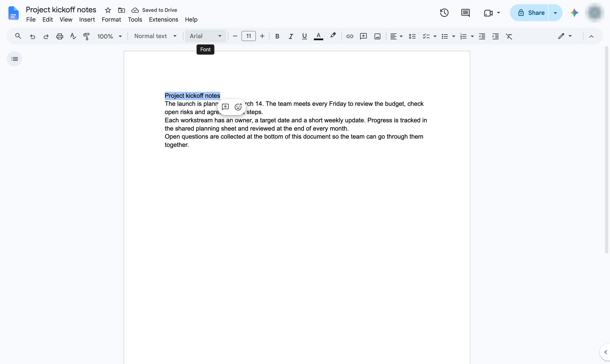Viewport: 610px width, 364px height.
Task: Open the Arial font dropdown
Action: pos(205,36)
